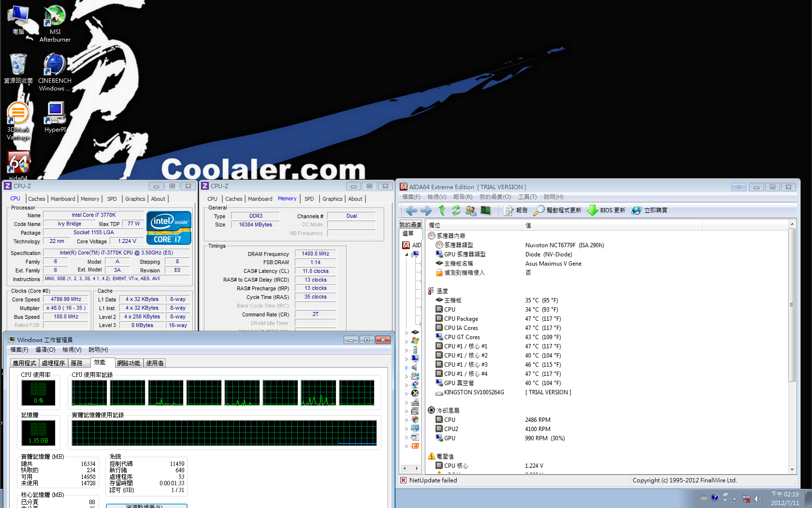Screen dimensions: 812x508
Task: Switch to 網路功能 tab in Task Manager
Action: (x=129, y=363)
